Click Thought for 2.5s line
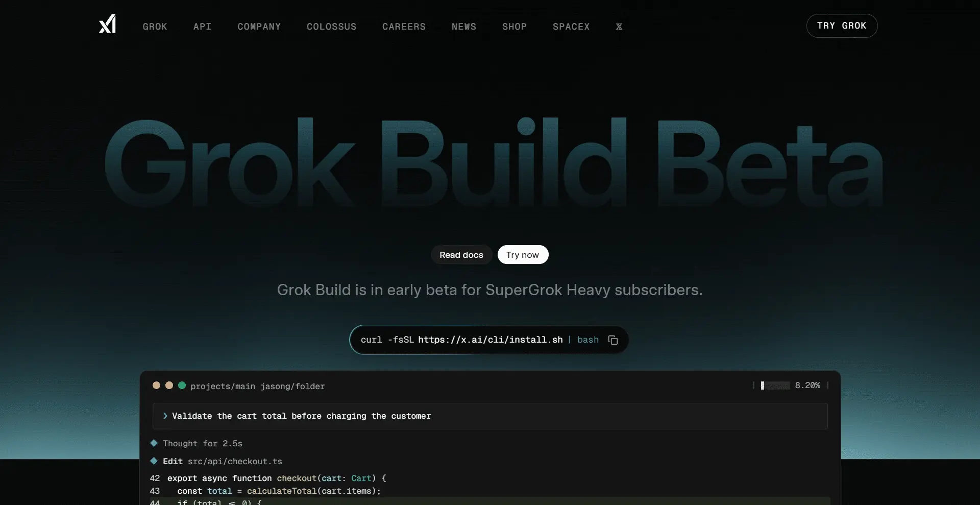This screenshot has height=505, width=980. (x=202, y=443)
